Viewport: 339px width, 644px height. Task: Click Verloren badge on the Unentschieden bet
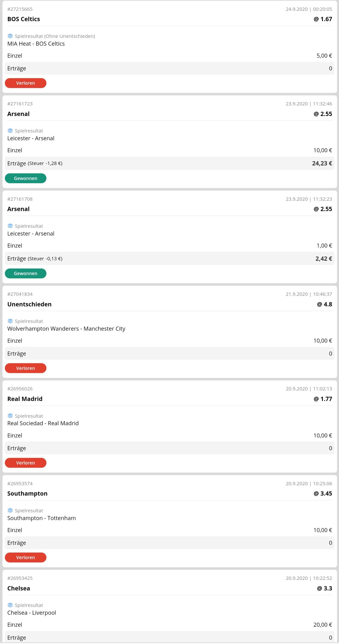click(x=25, y=368)
